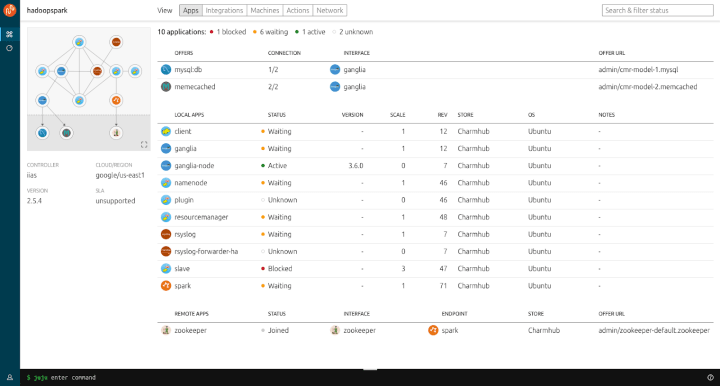Click the slave app icon
This screenshot has height=386, width=720.
[166, 269]
